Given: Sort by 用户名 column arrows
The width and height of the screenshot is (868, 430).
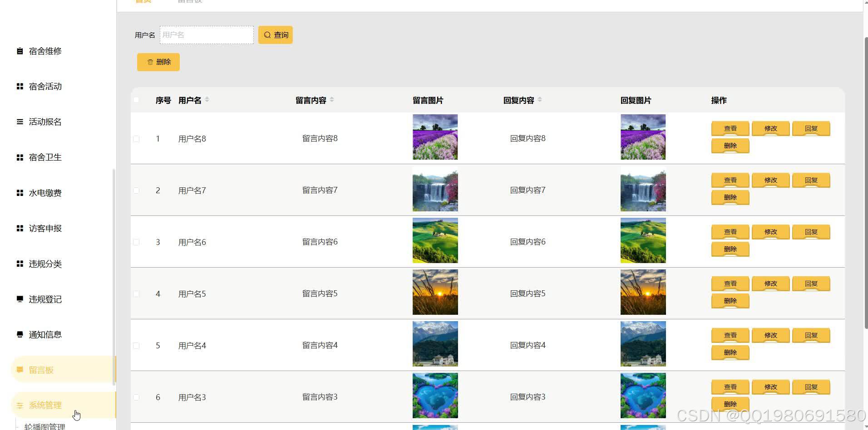Looking at the screenshot, I should tap(207, 99).
